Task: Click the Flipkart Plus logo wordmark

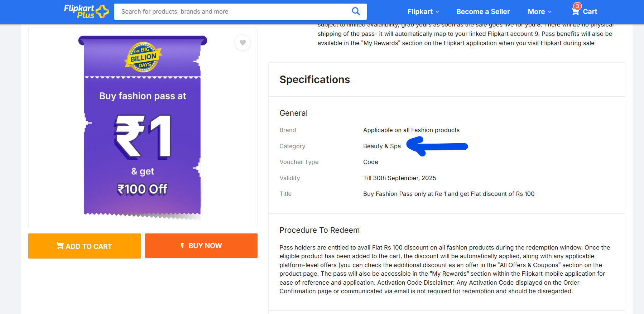Action: tap(79, 11)
